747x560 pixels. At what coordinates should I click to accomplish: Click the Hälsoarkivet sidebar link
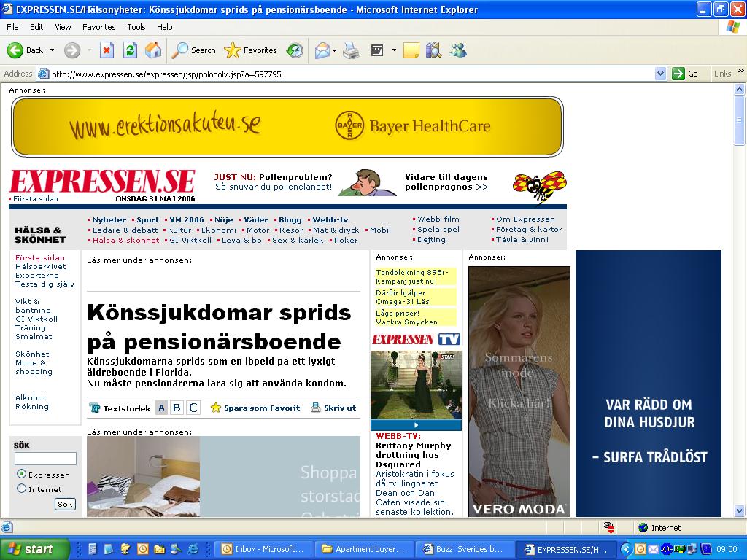click(x=41, y=267)
